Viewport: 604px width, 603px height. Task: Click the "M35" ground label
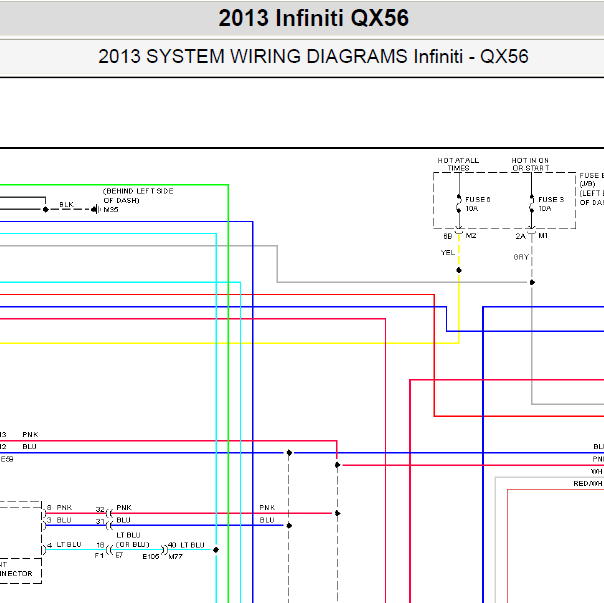(x=111, y=210)
